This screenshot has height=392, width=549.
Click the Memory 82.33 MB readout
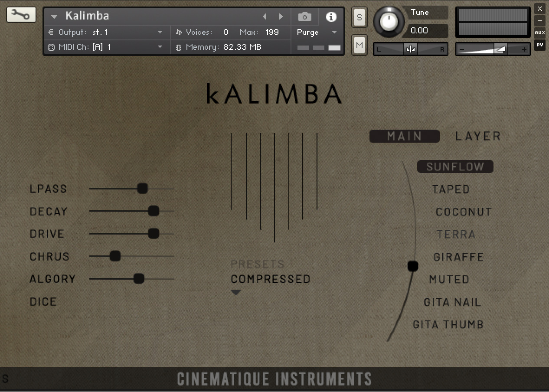[x=242, y=47]
